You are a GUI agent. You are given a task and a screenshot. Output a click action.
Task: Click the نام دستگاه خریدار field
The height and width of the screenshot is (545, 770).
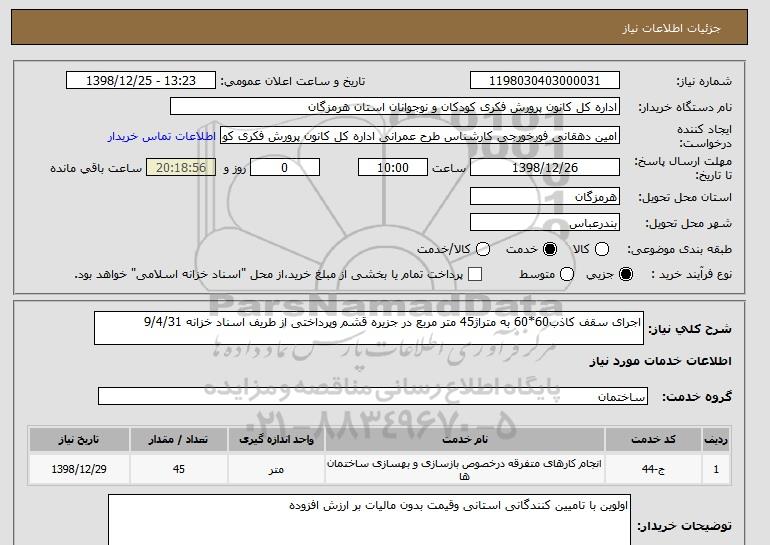395,107
